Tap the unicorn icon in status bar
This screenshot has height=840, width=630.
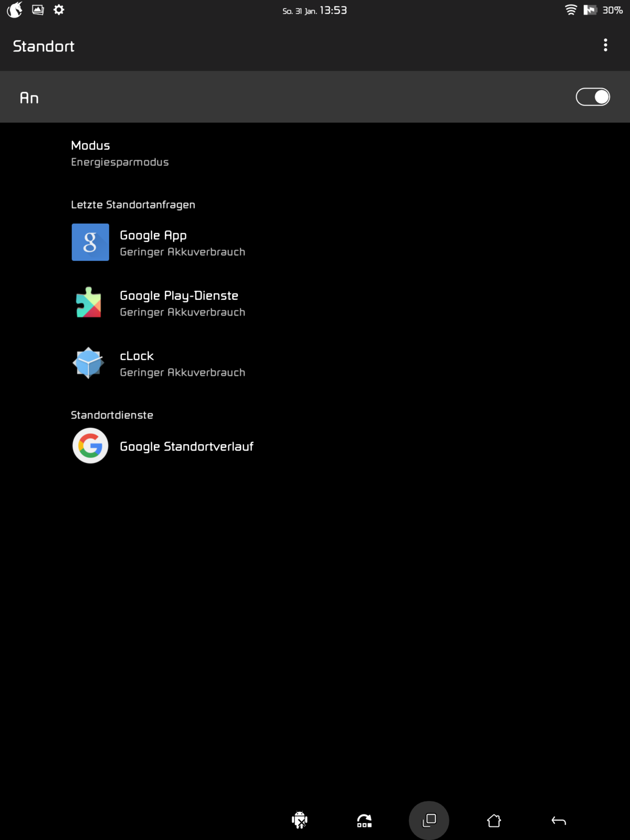(x=15, y=10)
